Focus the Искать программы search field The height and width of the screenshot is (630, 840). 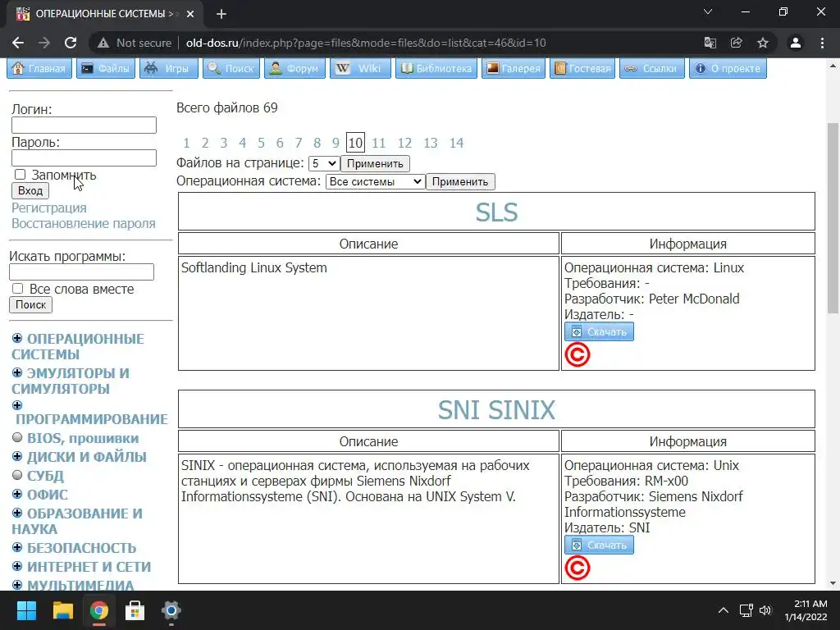(81, 272)
